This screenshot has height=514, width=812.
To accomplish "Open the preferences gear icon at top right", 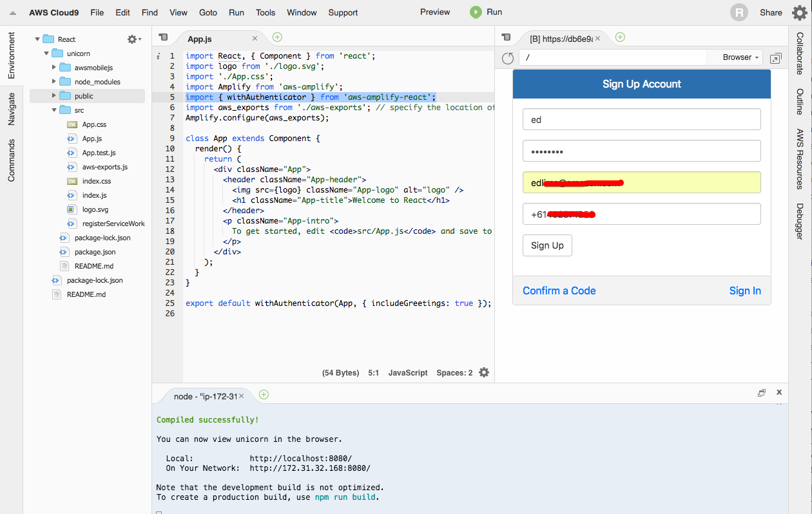I will [799, 12].
